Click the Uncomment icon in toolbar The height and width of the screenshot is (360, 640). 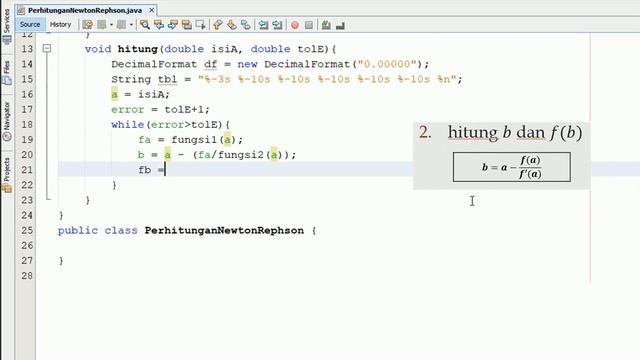pos(326,25)
